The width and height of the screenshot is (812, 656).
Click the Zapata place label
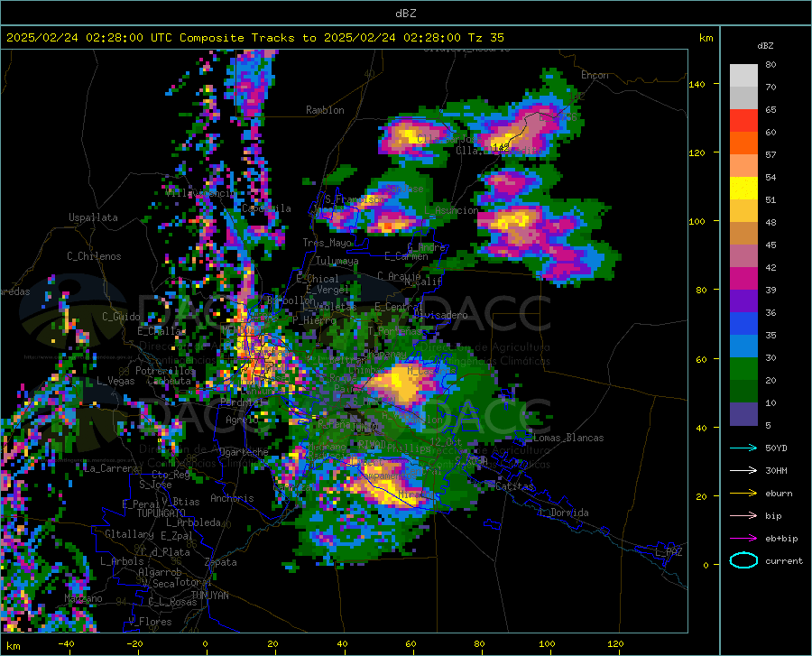pyautogui.click(x=221, y=562)
